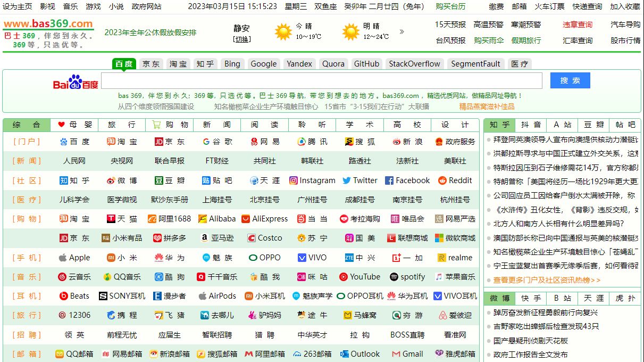Open 阿里1688 in the shopping row

click(x=170, y=219)
